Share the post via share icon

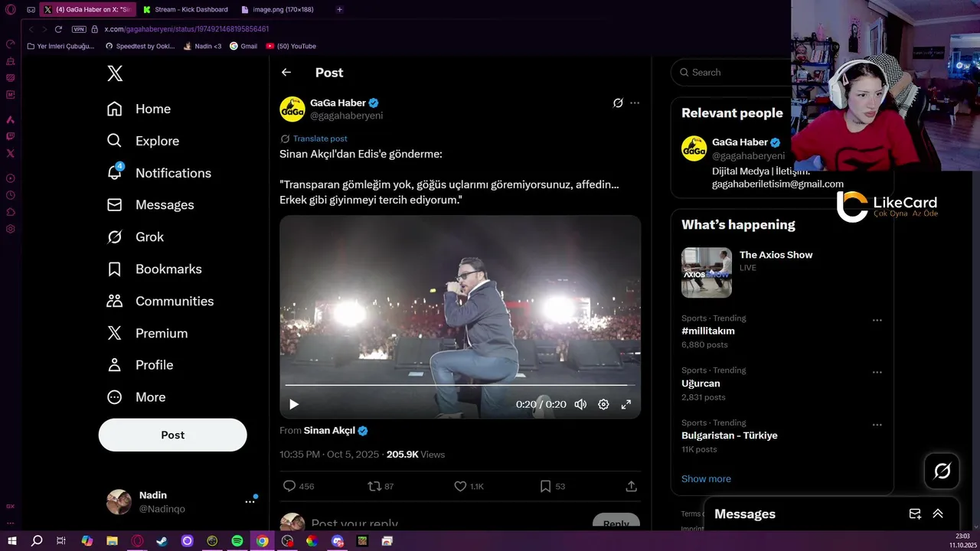631,486
